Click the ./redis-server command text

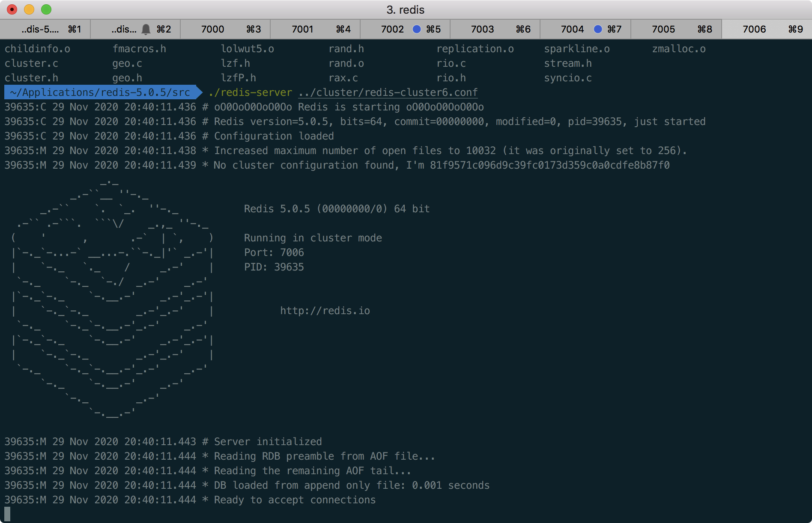point(251,92)
